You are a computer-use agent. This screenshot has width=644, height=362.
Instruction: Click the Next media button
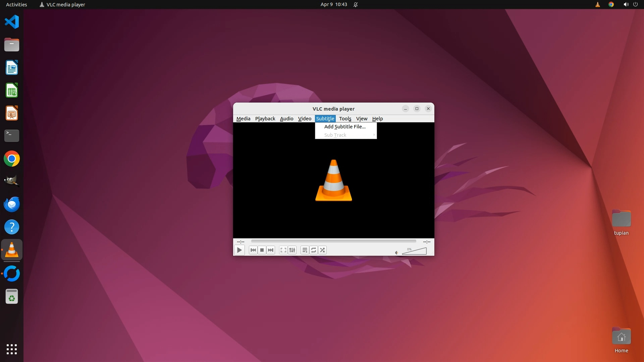(271, 250)
